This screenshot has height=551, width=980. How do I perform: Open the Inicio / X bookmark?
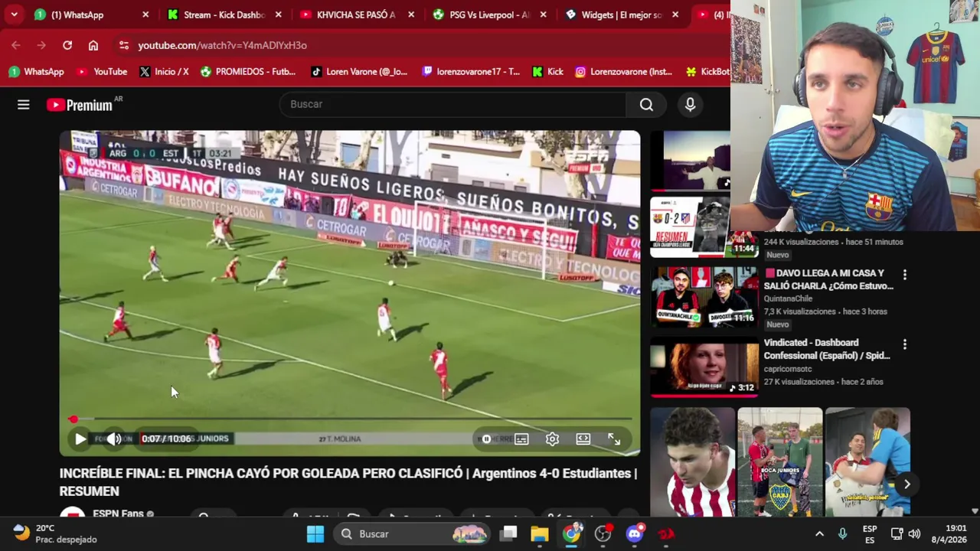click(x=164, y=72)
